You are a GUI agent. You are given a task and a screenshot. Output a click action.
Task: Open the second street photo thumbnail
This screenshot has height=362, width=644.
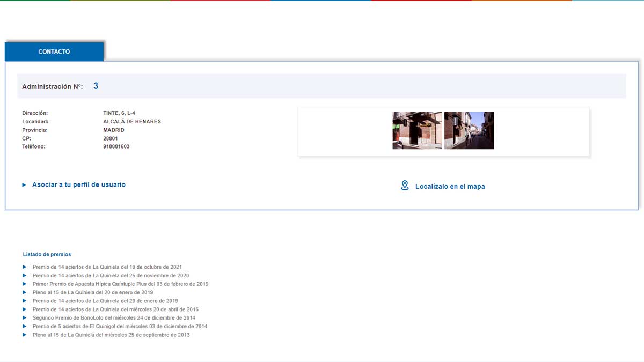pyautogui.click(x=469, y=130)
